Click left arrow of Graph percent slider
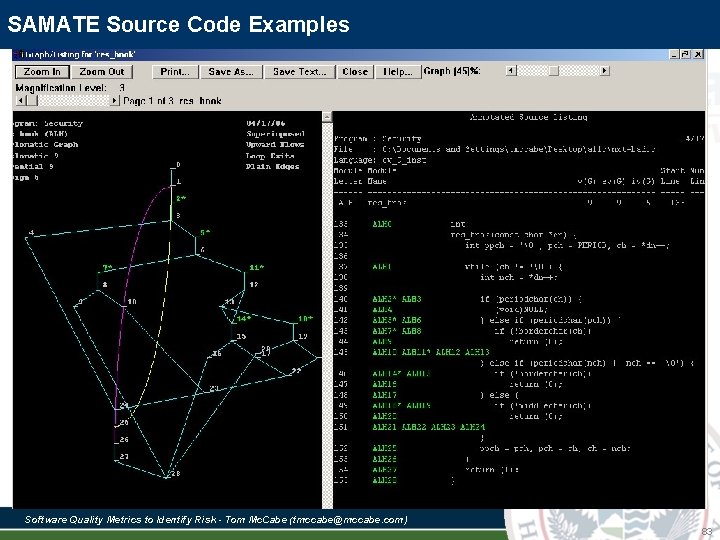720x540 pixels. click(511, 71)
